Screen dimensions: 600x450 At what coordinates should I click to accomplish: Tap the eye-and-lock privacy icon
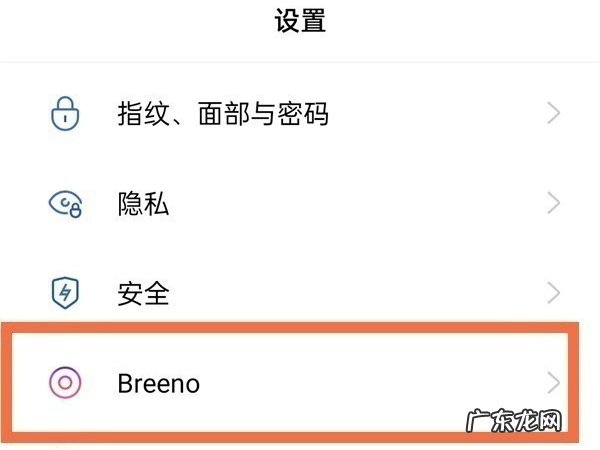tap(65, 204)
